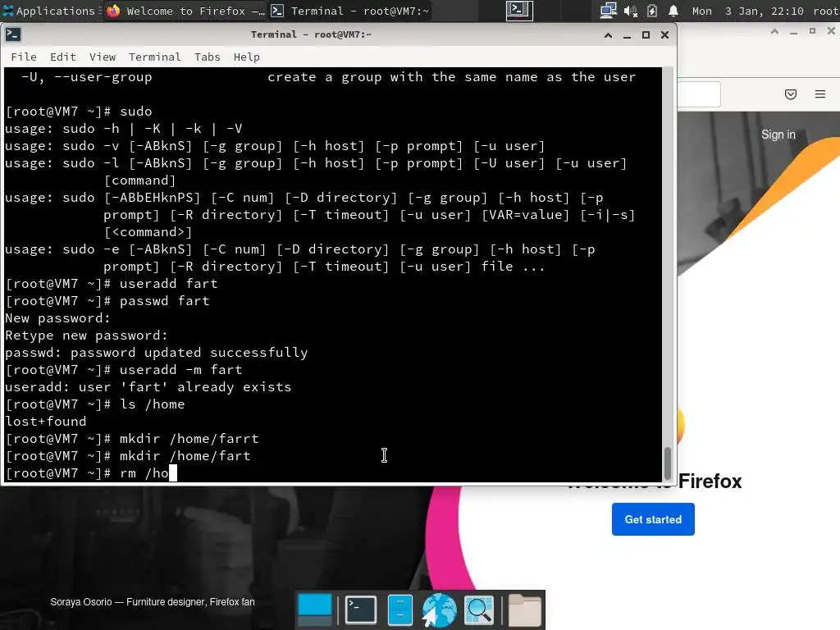The width and height of the screenshot is (840, 630).
Task: Open File Manager drawer icon in dock
Action: [399, 609]
